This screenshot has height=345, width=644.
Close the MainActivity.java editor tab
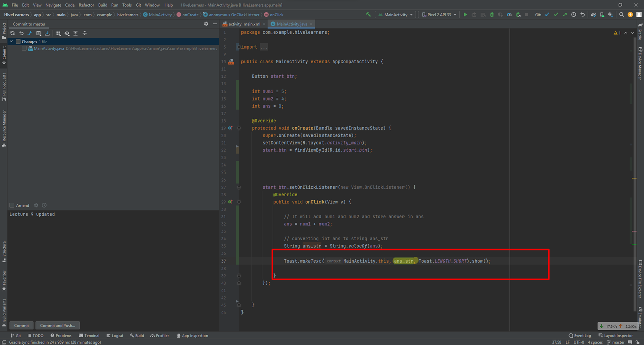pyautogui.click(x=311, y=24)
